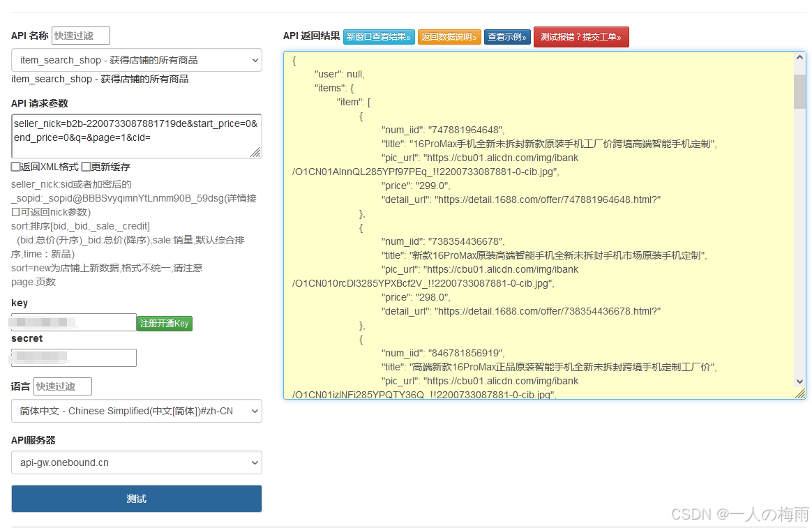Click the price "299.0" line
Viewport: 812px width, 528px height.
coord(416,186)
